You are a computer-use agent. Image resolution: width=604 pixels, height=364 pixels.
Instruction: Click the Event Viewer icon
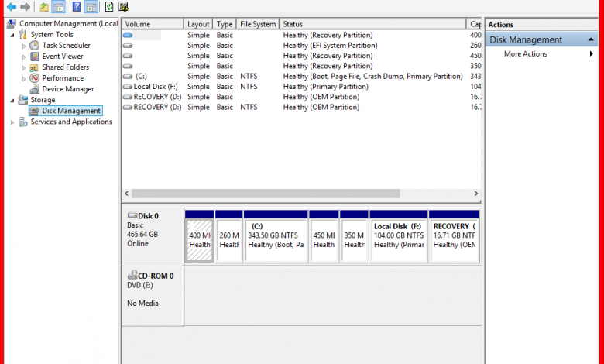pyautogui.click(x=35, y=57)
